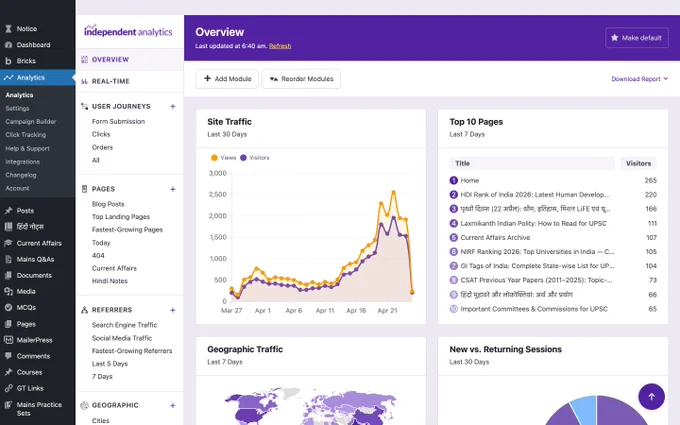Screen dimensions: 680x425
Task: Select Laxmikanth Indian Polity page row
Action: pyautogui.click(x=553, y=223)
